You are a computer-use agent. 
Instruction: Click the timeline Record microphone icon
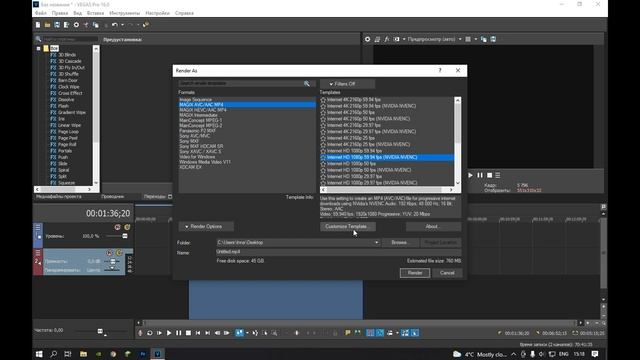click(x=140, y=333)
